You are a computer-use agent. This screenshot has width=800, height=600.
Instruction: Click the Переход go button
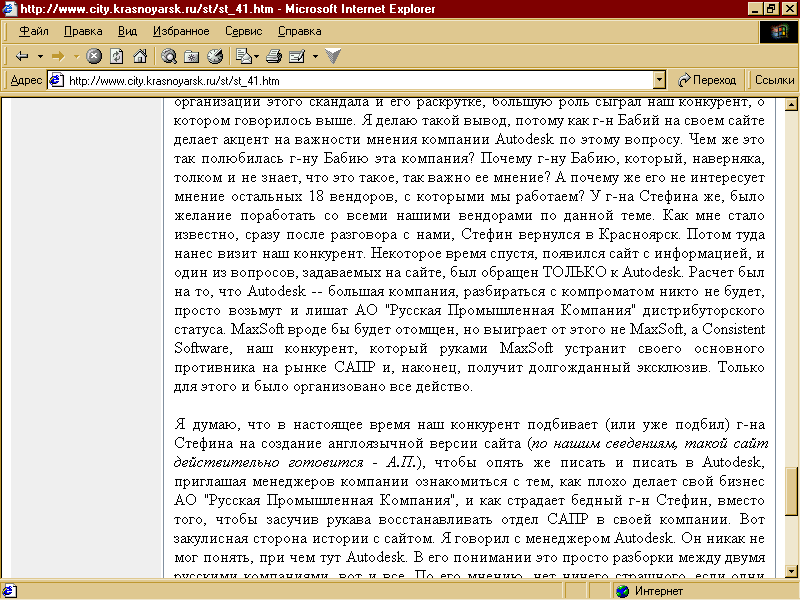coord(707,80)
